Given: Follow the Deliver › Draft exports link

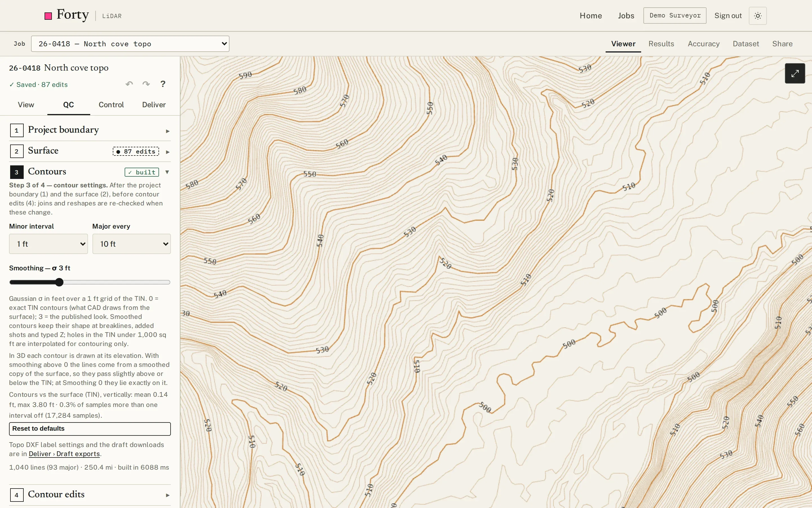Looking at the screenshot, I should (64, 454).
